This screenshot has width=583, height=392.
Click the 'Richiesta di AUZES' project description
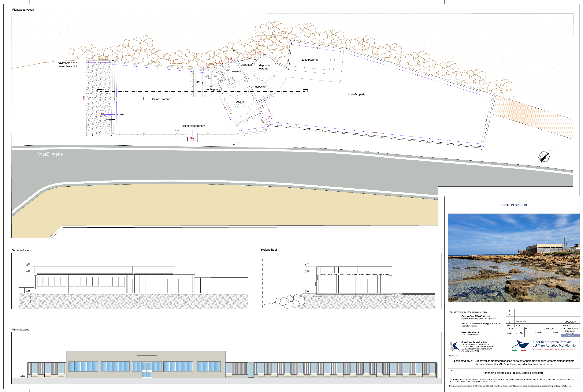point(514,363)
